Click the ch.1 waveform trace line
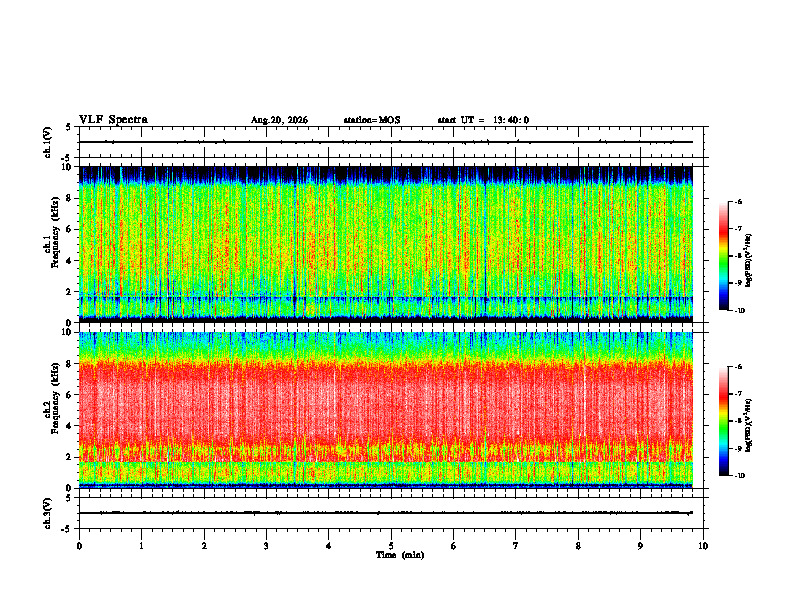Viewport: 792px width, 612px height. (x=386, y=142)
